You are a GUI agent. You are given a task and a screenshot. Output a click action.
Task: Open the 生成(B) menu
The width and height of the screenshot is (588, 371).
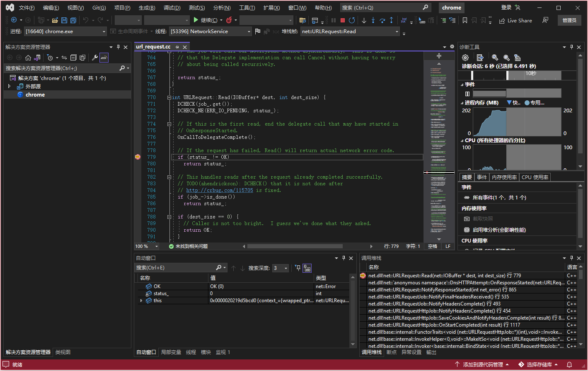[x=147, y=8]
